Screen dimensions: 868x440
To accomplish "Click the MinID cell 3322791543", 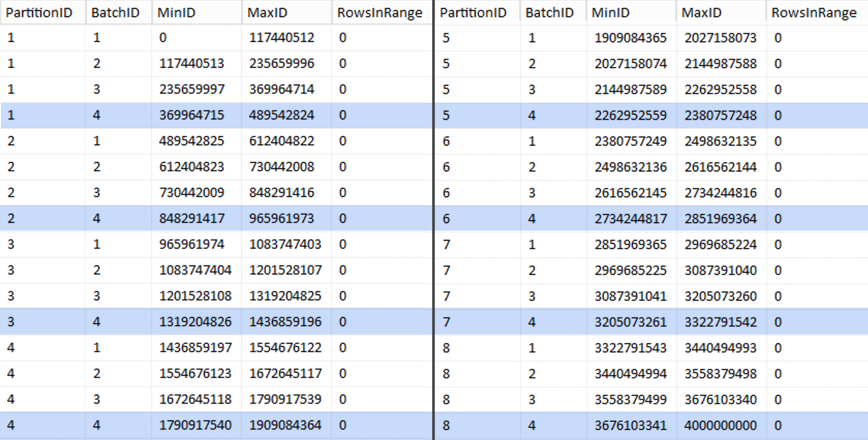I will pos(631,348).
